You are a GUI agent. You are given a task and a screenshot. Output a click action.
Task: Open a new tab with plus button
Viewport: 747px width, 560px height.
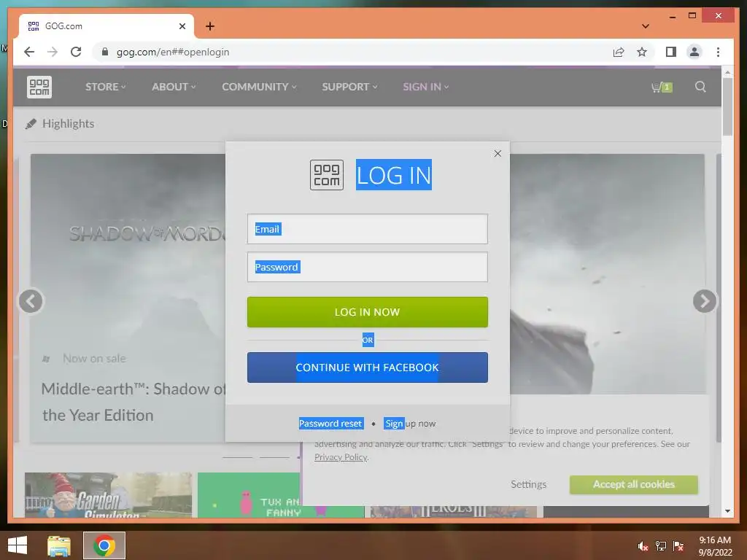(x=209, y=26)
